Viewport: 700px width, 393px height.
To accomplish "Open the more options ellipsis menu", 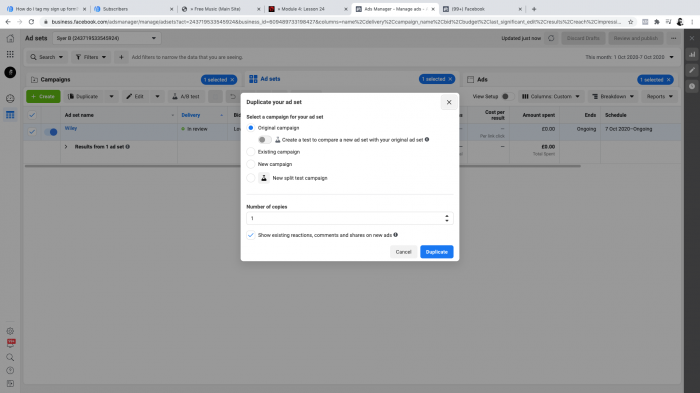I will point(673,38).
